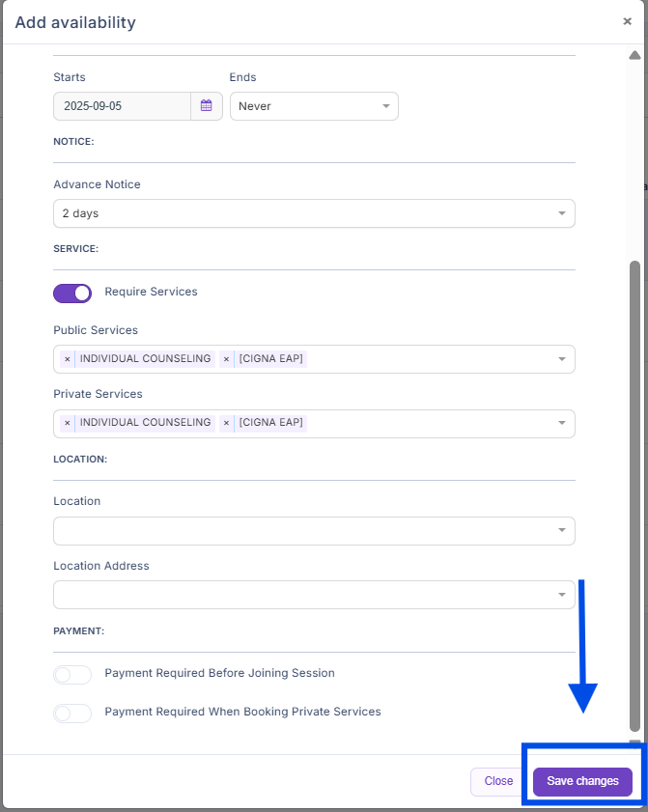Enable Payment Required When Booking Private Services

[72, 713]
